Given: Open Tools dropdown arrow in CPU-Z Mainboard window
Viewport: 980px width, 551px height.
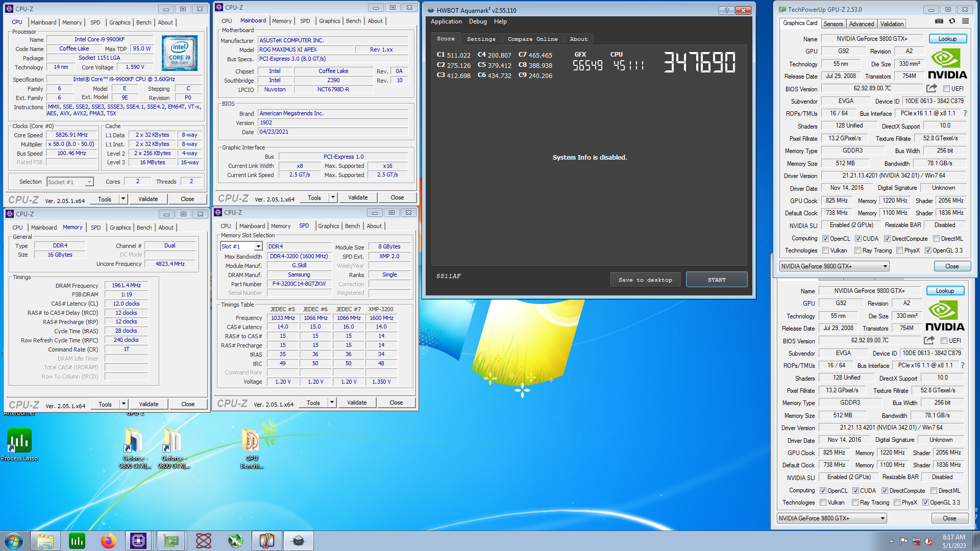Looking at the screenshot, I should pos(333,197).
